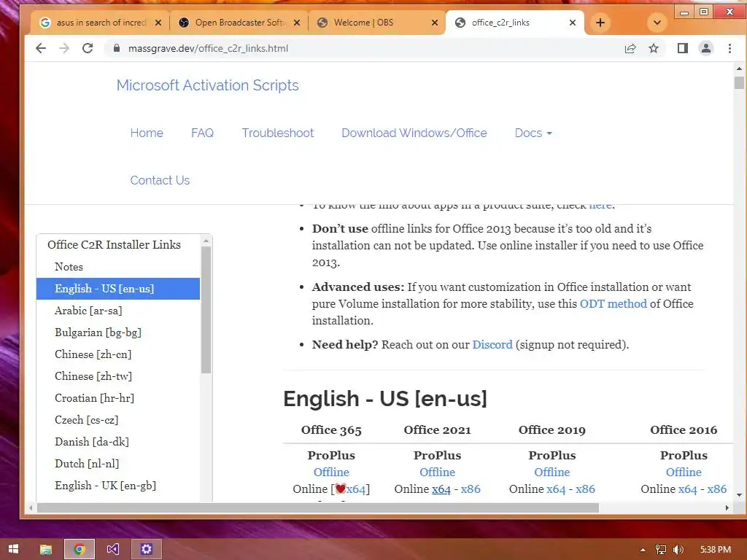This screenshot has height=560, width=747.
Task: Open Office 365 ProPlus Offline link
Action: coord(331,472)
